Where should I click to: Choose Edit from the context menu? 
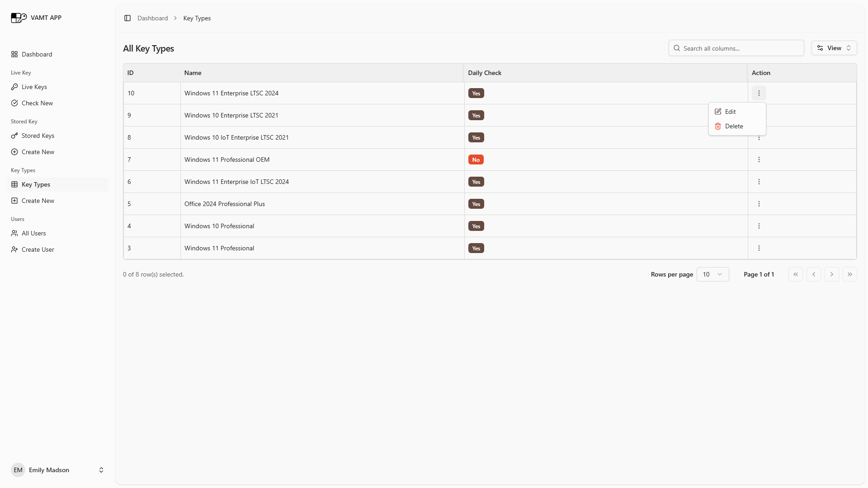click(x=730, y=112)
